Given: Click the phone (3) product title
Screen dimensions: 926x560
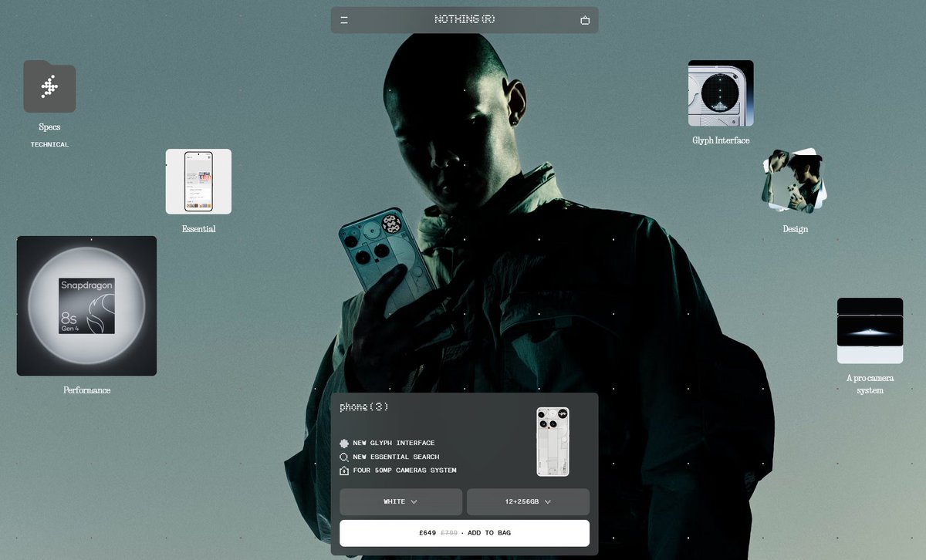Looking at the screenshot, I should click(x=364, y=407).
